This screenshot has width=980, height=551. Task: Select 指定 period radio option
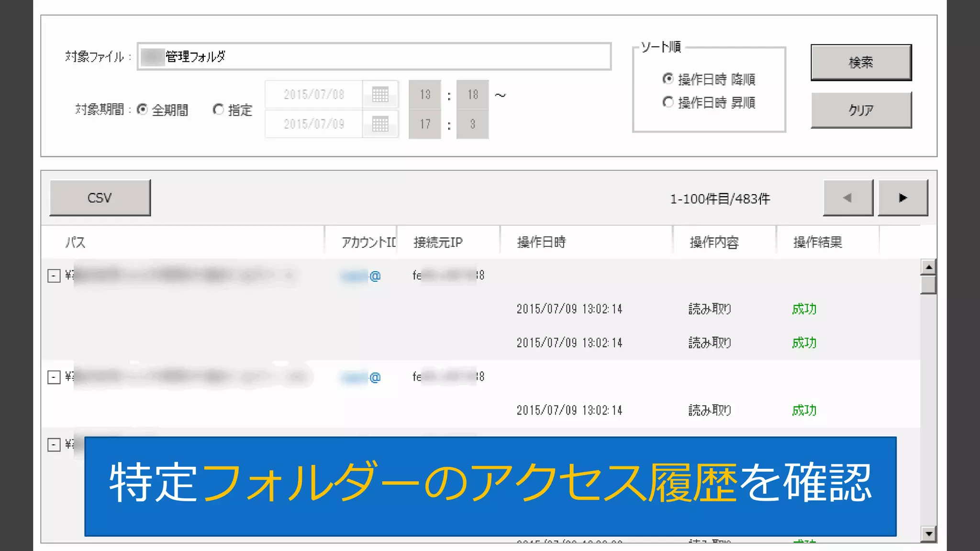219,110
